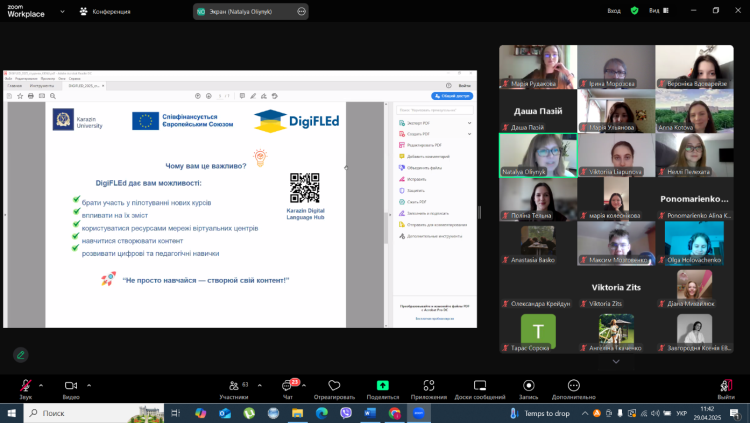Image resolution: width=750 pixels, height=423 pixels.
Task: Expand the arrow next to Чат
Action: [x=304, y=385]
